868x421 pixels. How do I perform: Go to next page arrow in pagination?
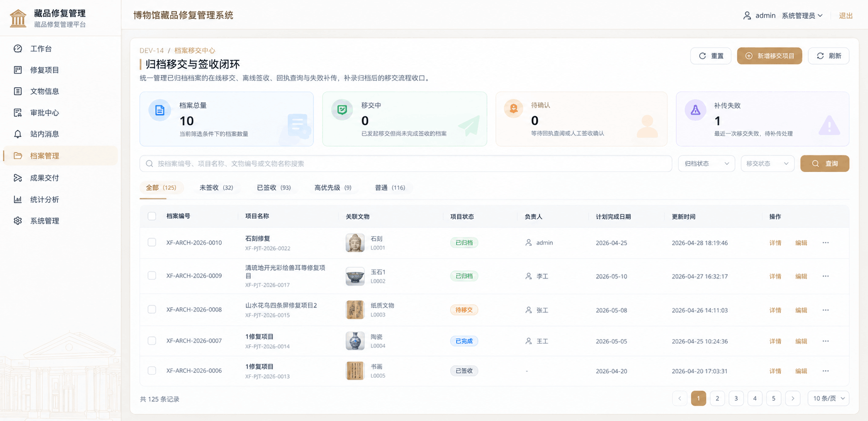coord(793,398)
